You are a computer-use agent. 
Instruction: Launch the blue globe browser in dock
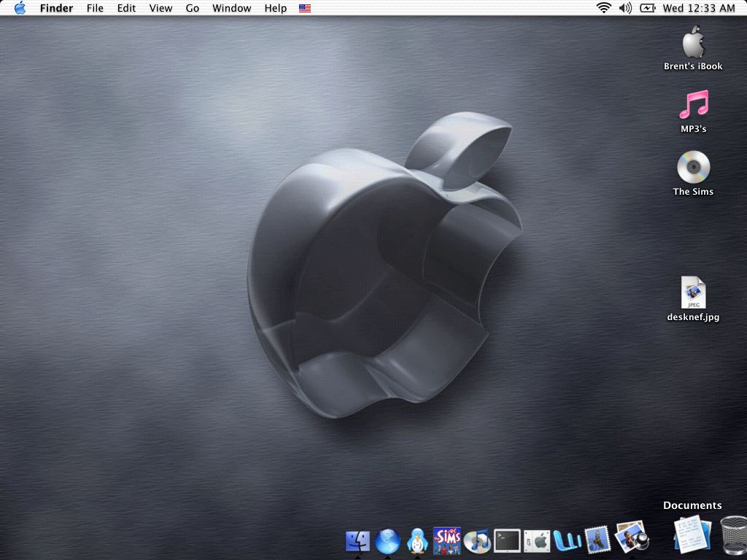coord(388,541)
